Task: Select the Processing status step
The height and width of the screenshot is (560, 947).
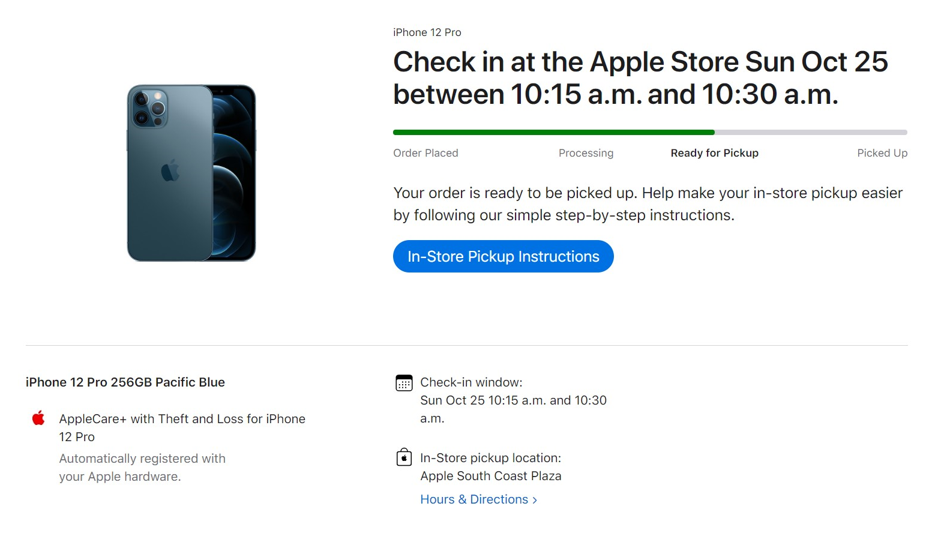Action: (x=586, y=153)
